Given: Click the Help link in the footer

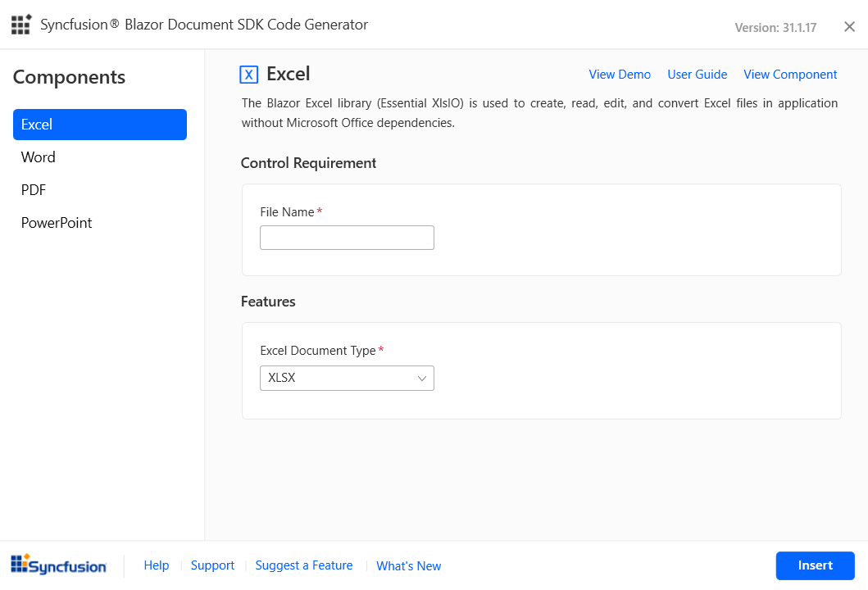Looking at the screenshot, I should point(156,565).
